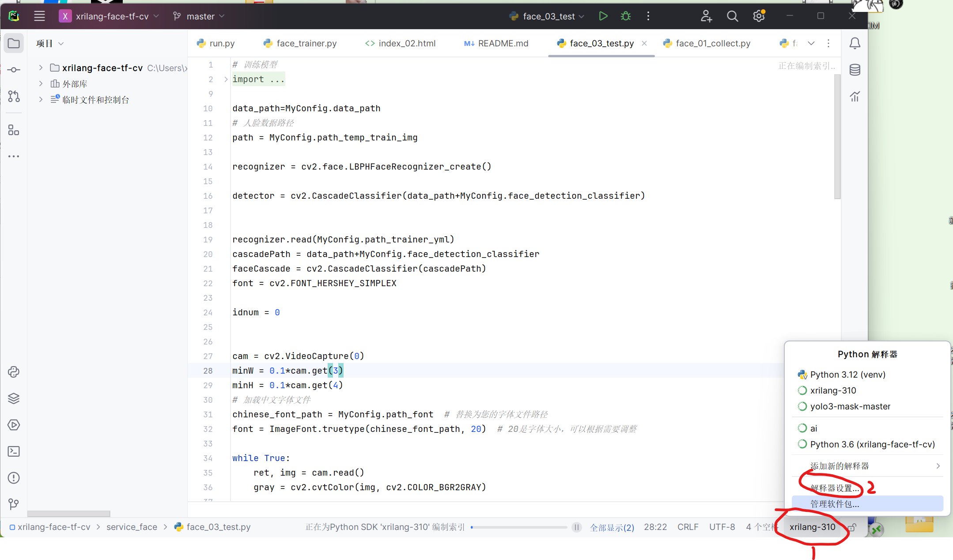
Task: Open the Git tool window
Action: click(x=14, y=504)
